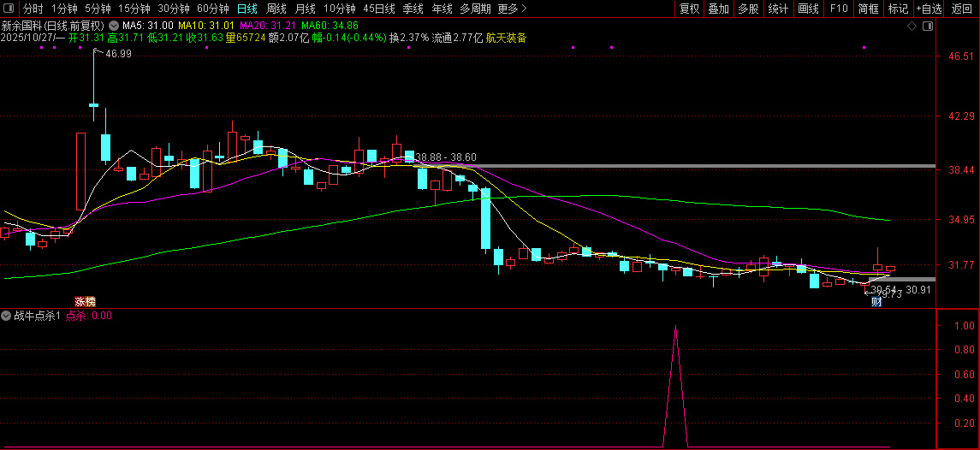Image resolution: width=980 pixels, height=450 pixels.
Task: Open the 复权 adjustment menu
Action: [688, 9]
